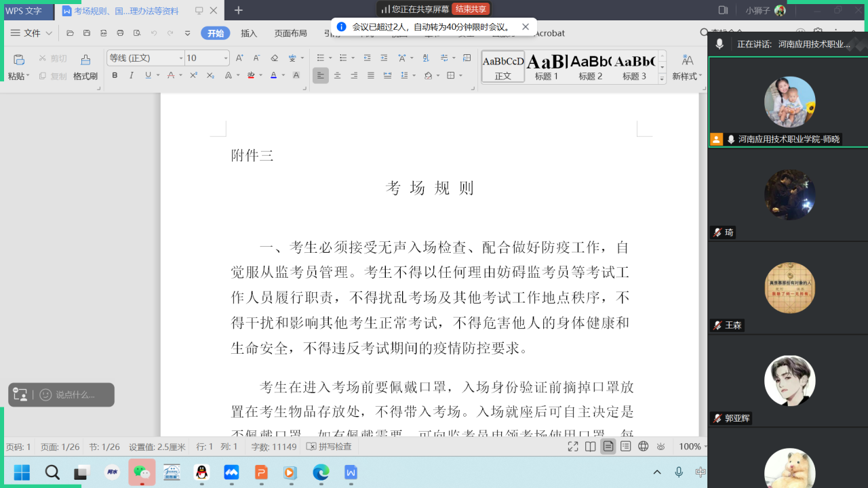Expand the New Style (新样式) dropdown
The width and height of the screenshot is (868, 488).
699,77
